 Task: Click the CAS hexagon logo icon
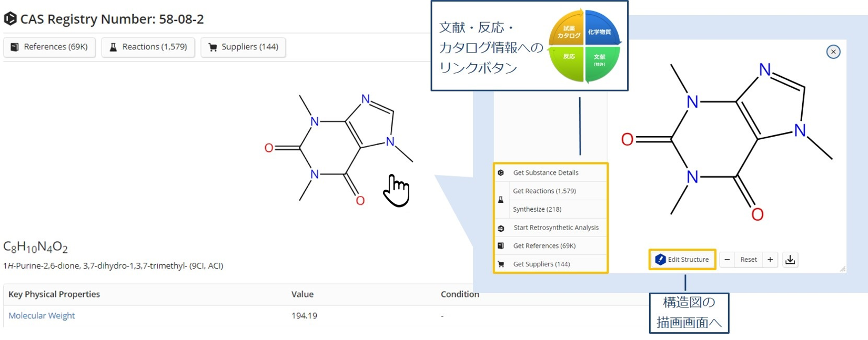pos(10,19)
